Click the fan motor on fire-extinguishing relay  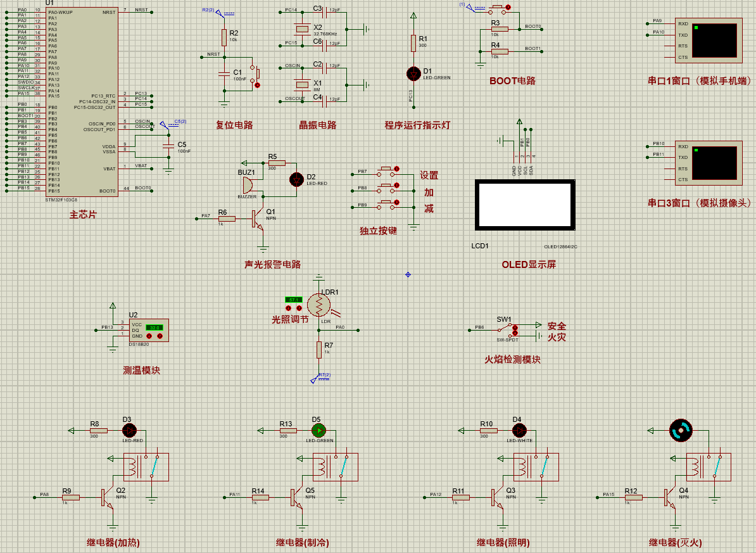[x=681, y=431]
